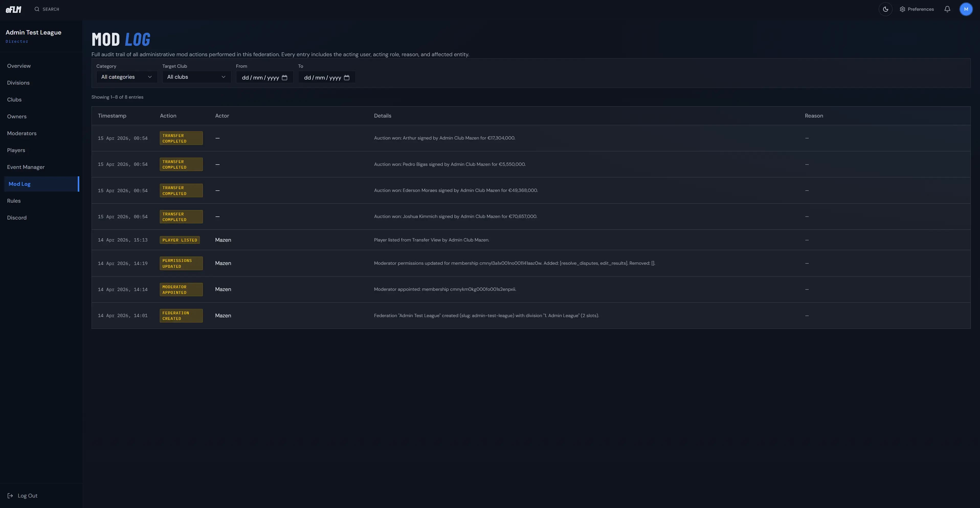Click Moderator appointed membership details text

coord(445,289)
